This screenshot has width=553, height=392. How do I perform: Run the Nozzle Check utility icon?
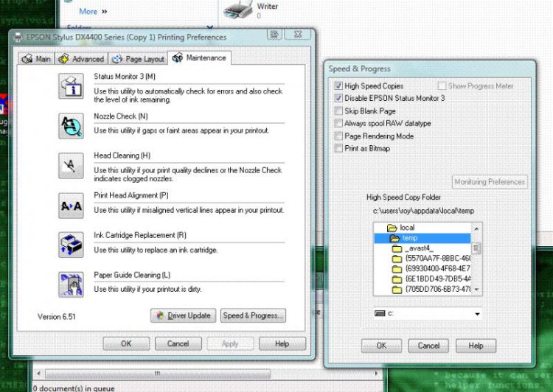71,126
